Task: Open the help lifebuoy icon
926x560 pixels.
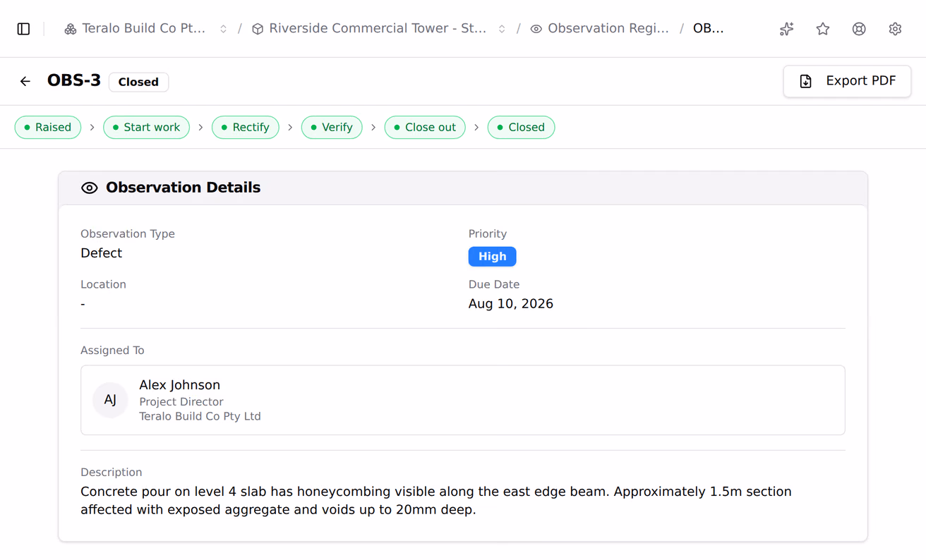Action: [x=859, y=29]
